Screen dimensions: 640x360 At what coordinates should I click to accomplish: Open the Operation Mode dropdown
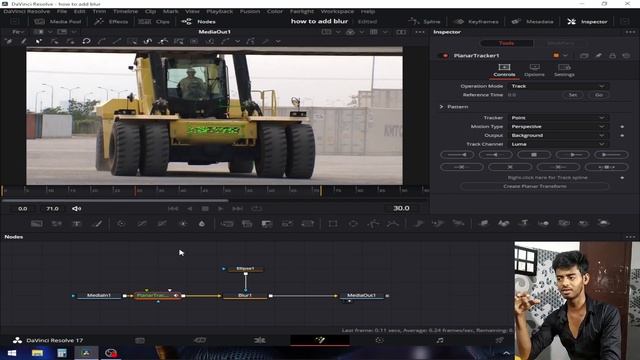(x=558, y=86)
